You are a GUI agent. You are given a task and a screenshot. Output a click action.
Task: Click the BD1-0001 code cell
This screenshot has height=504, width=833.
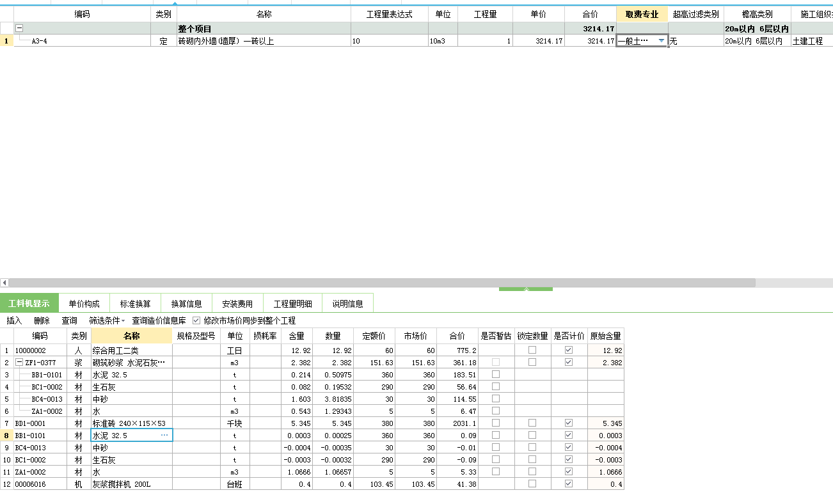click(x=41, y=423)
